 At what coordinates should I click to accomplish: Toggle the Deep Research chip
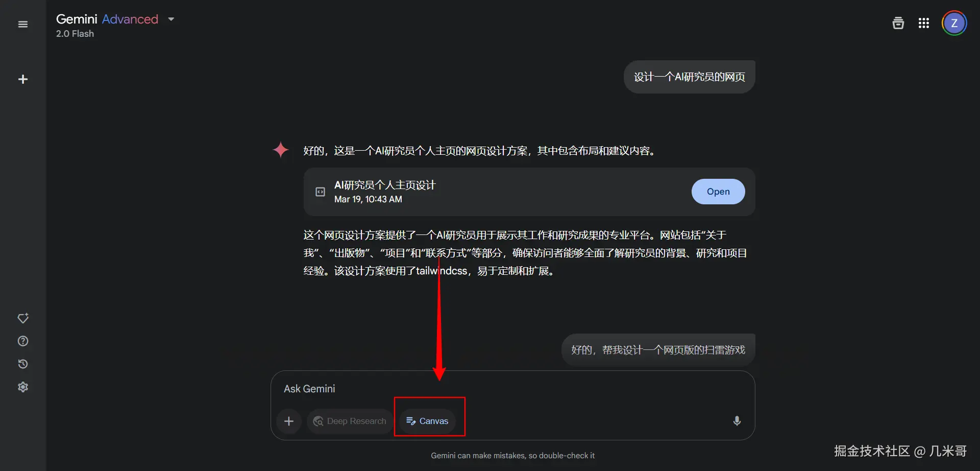350,421
